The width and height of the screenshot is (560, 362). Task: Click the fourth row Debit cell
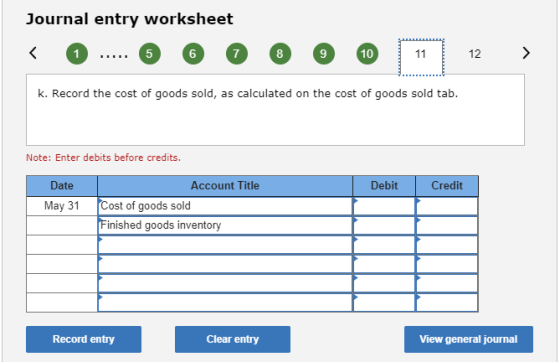click(384, 264)
